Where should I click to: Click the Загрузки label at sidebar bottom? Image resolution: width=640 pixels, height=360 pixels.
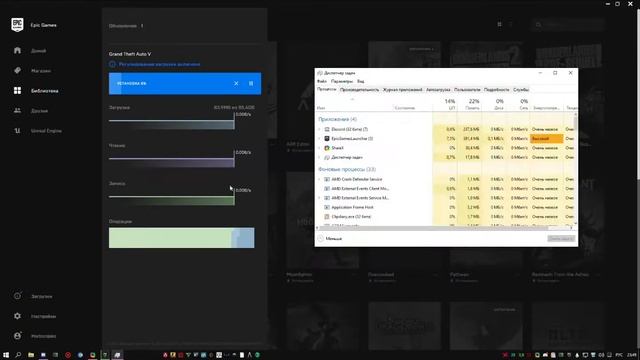point(42,296)
